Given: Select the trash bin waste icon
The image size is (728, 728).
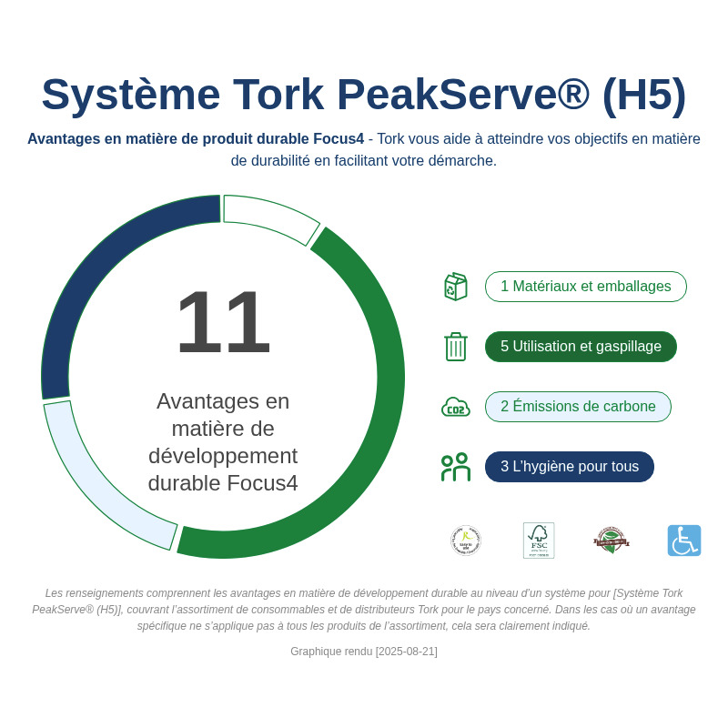Looking at the screenshot, I should (456, 347).
